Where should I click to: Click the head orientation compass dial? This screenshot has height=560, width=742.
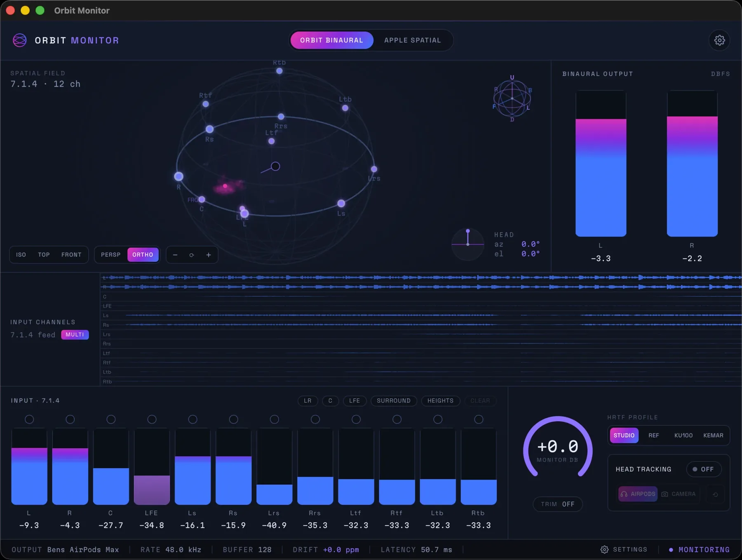[468, 244]
